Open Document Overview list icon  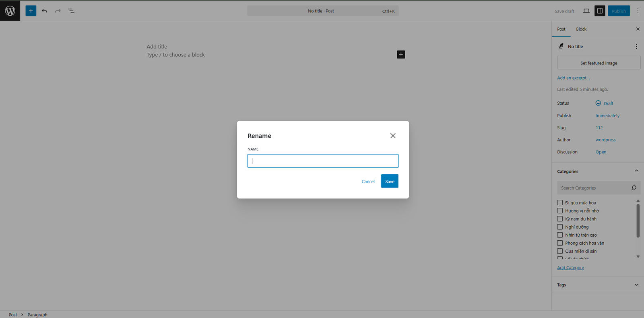point(71,11)
